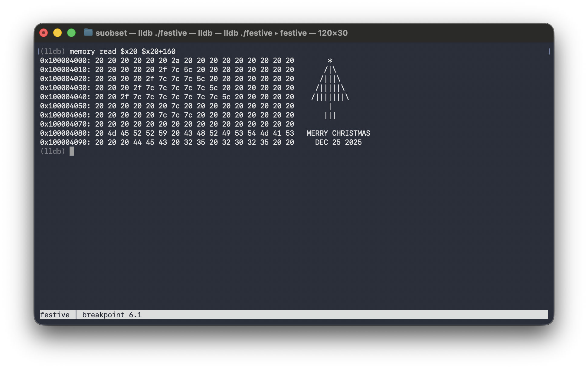
Task: Click the breakpoint 6.1 status bar text
Action: (x=112, y=315)
